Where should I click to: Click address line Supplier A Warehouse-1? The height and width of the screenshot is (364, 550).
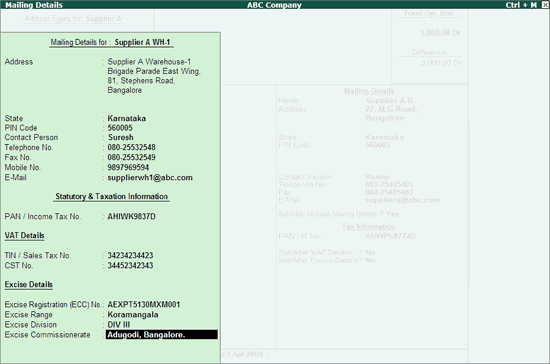[x=149, y=62]
